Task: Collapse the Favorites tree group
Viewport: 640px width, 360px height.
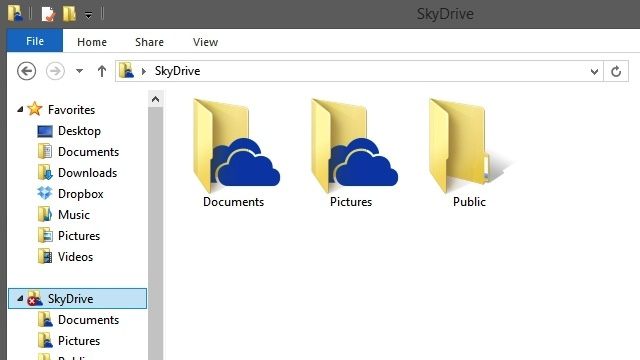Action: tap(20, 109)
